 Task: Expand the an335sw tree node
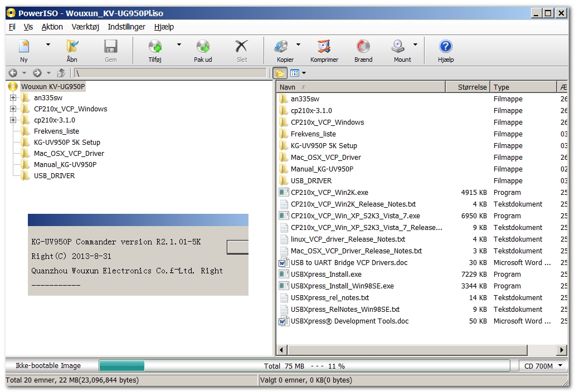[13, 98]
